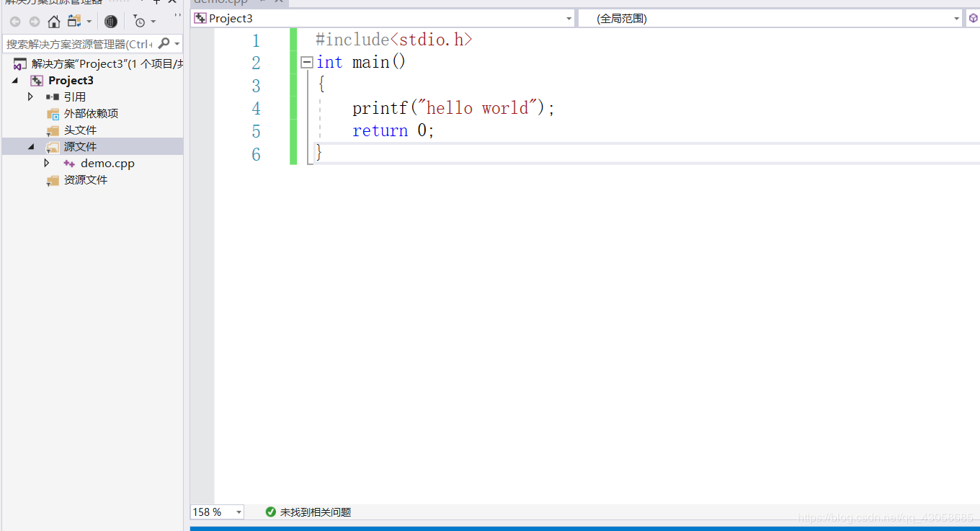Click the green check status icon at bottom
The height and width of the screenshot is (531, 980).
tap(270, 512)
